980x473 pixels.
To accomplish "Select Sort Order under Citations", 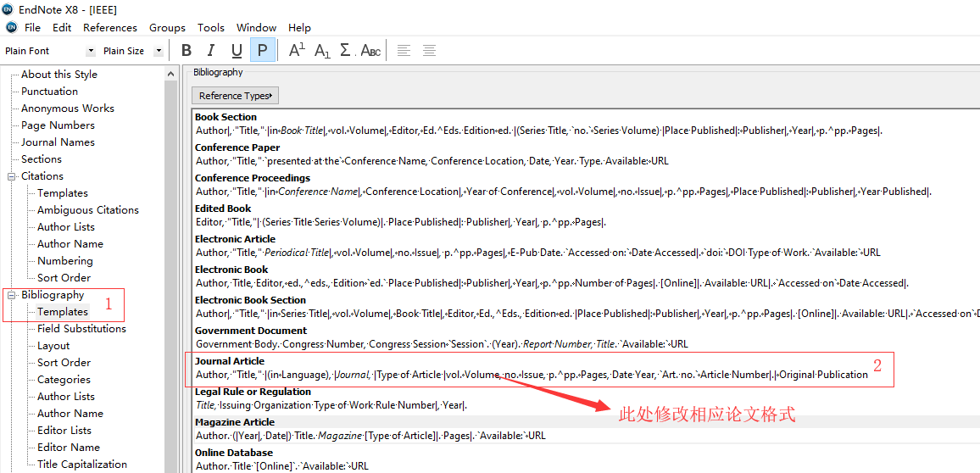I will (x=64, y=277).
